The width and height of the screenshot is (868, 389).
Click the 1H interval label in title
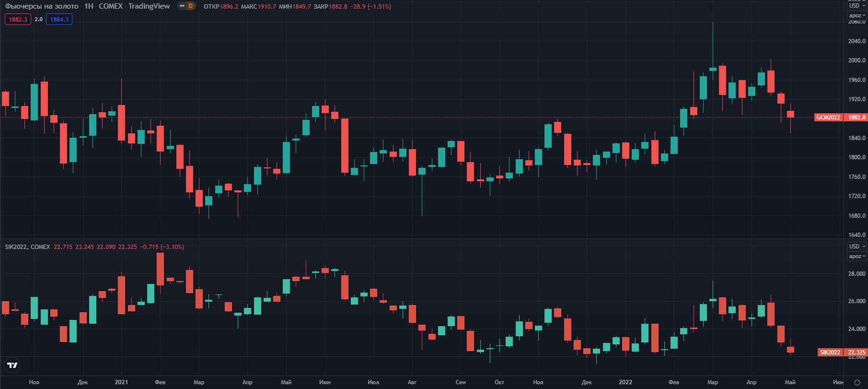[89, 6]
